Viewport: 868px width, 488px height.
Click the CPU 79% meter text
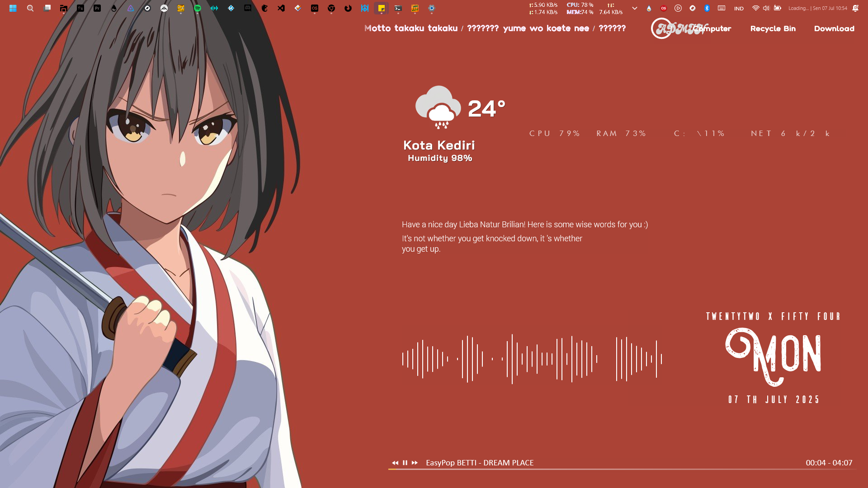tap(555, 133)
